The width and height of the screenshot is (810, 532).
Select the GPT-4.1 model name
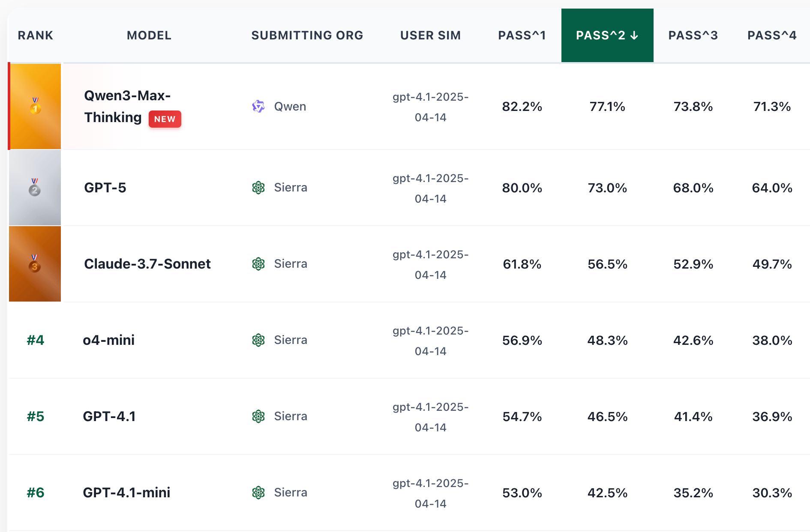click(x=109, y=416)
